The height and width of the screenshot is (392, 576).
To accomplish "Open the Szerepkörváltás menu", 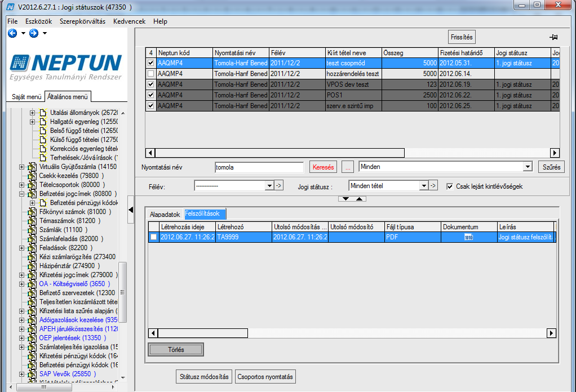I will pyautogui.click(x=82, y=21).
